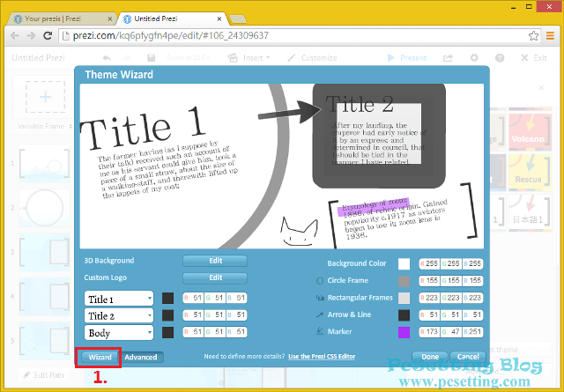Pick the purple Marker color swatch
Screen dimensions: 564x392
tap(404, 332)
